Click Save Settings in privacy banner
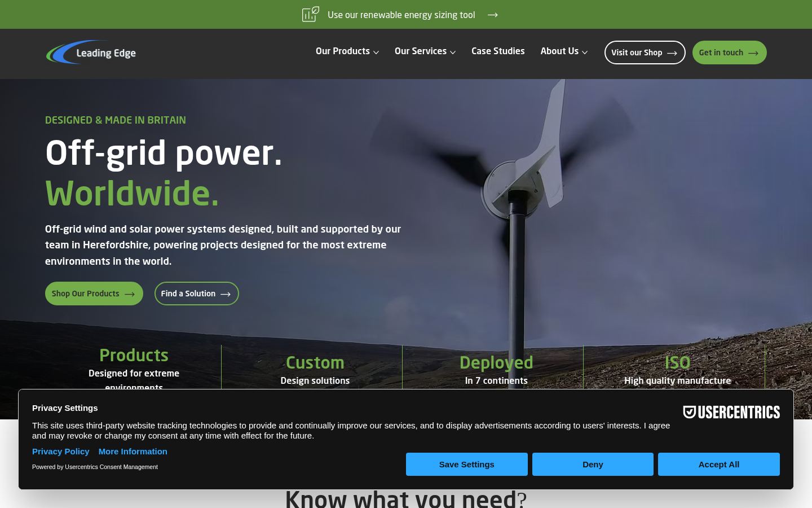Image resolution: width=812 pixels, height=508 pixels. pyautogui.click(x=467, y=464)
